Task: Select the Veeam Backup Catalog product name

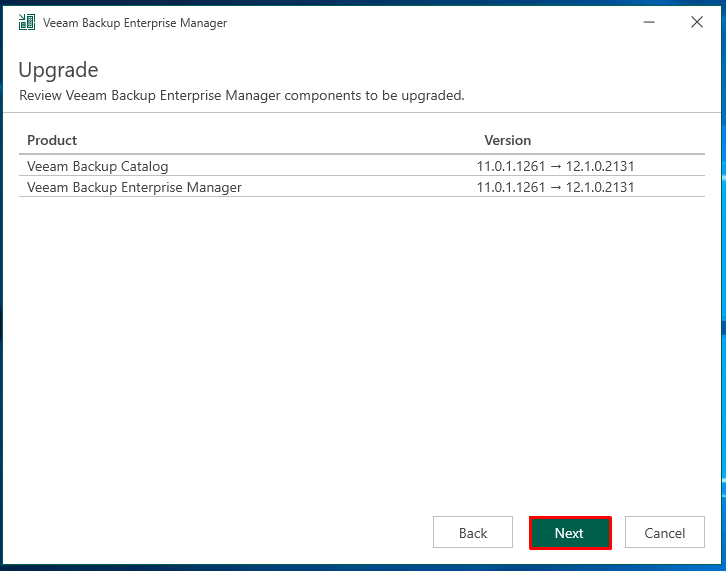Action: pyautogui.click(x=98, y=166)
